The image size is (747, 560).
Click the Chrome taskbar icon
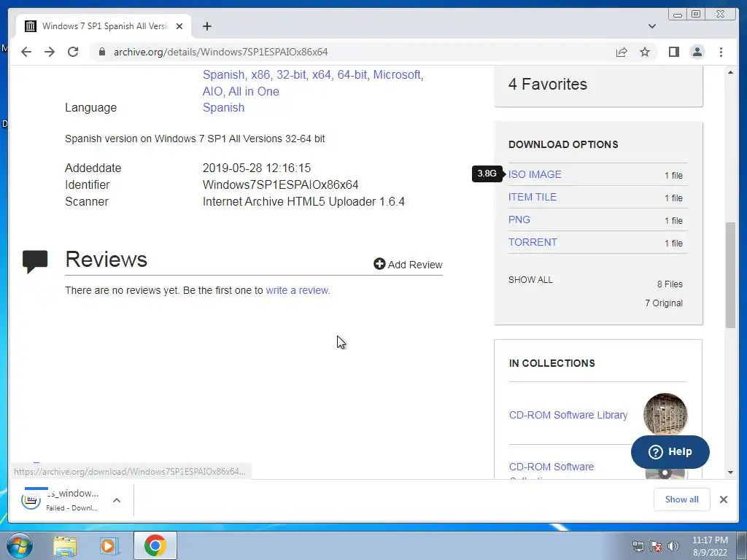click(155, 545)
